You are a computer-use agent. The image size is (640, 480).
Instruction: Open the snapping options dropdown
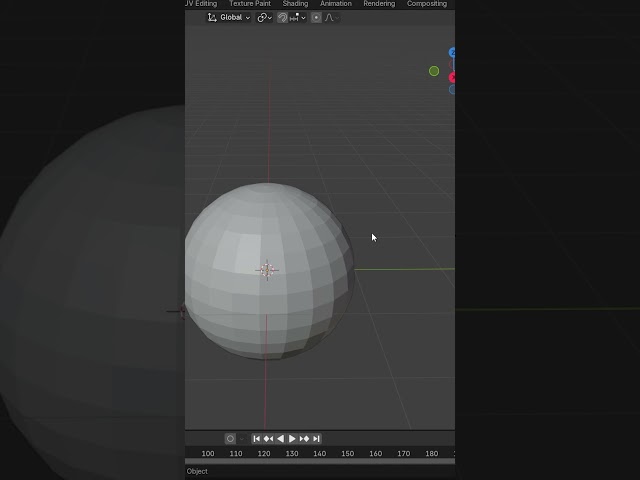[298, 18]
